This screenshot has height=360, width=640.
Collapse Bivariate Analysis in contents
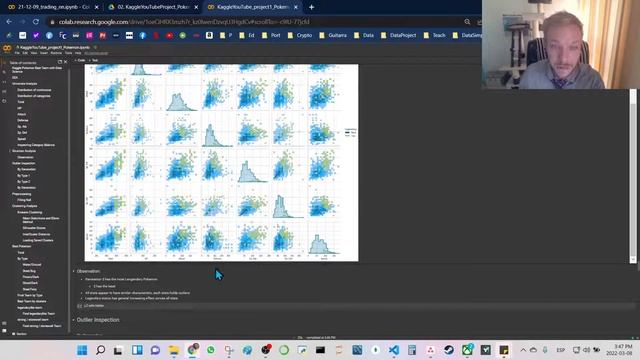(10, 151)
